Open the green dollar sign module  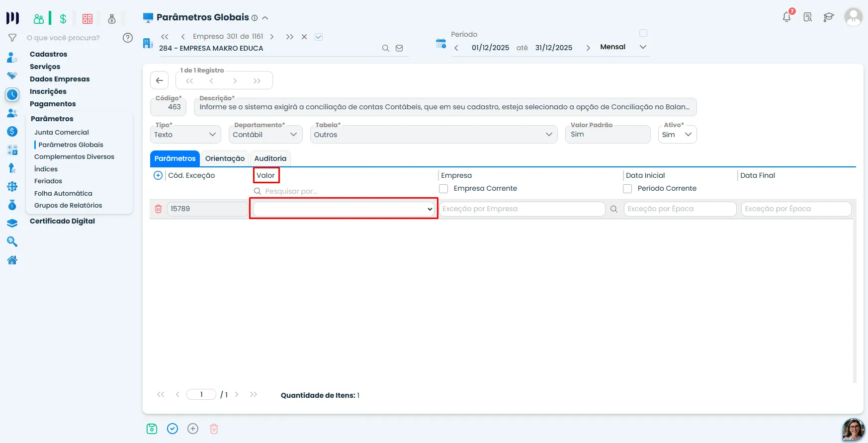pyautogui.click(x=63, y=19)
